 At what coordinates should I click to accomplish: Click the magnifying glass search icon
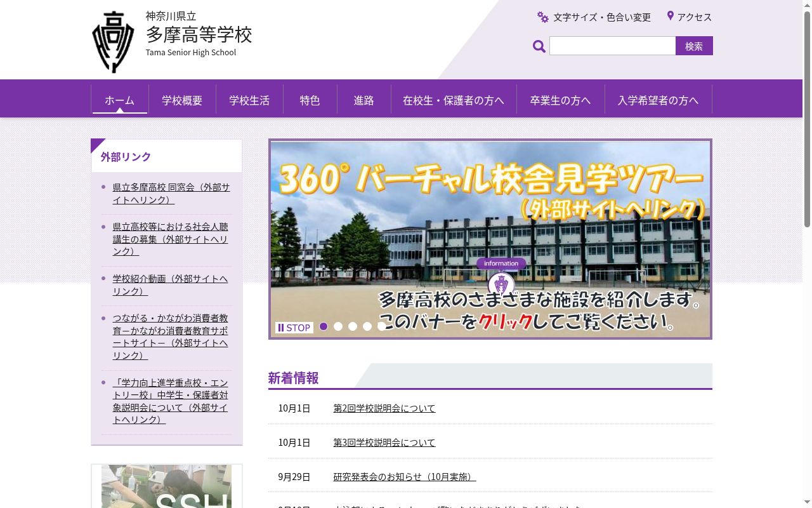[539, 46]
